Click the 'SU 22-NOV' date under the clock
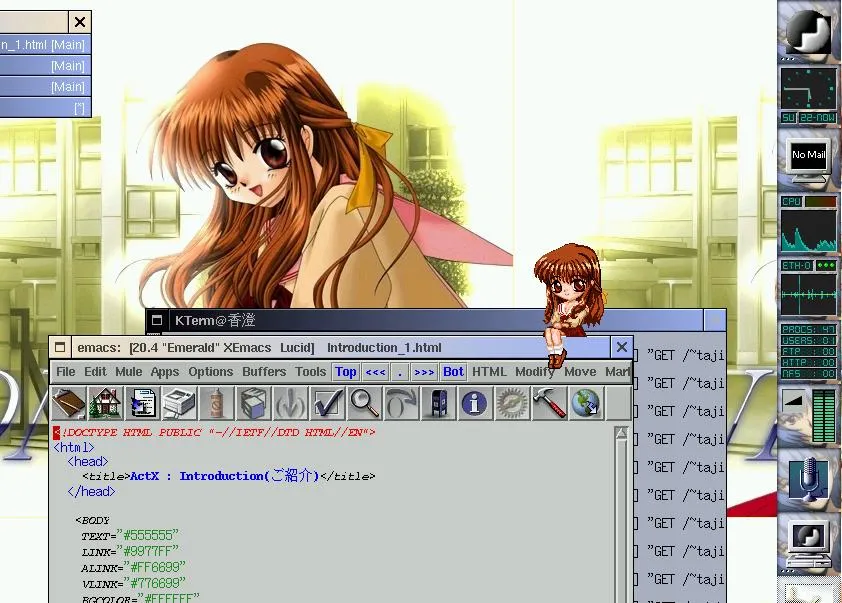Viewport: 842px width, 603px height. pyautogui.click(x=808, y=117)
